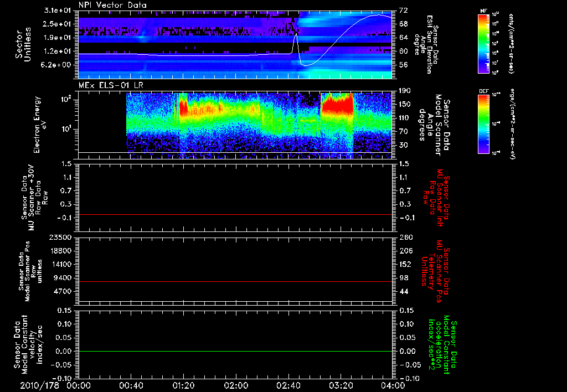This screenshot has width=567, height=392.
Task: Click the 1.2e+01 sector tick label
Action: click(58, 51)
